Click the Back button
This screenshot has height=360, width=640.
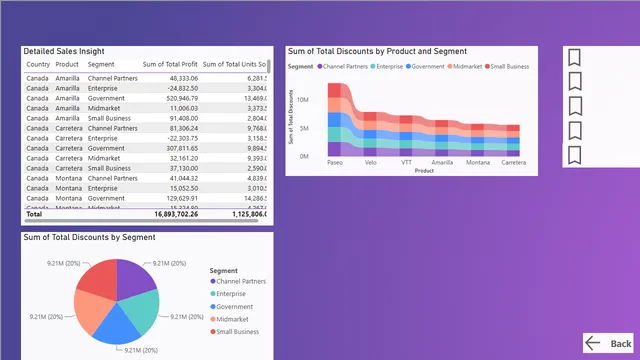(608, 343)
